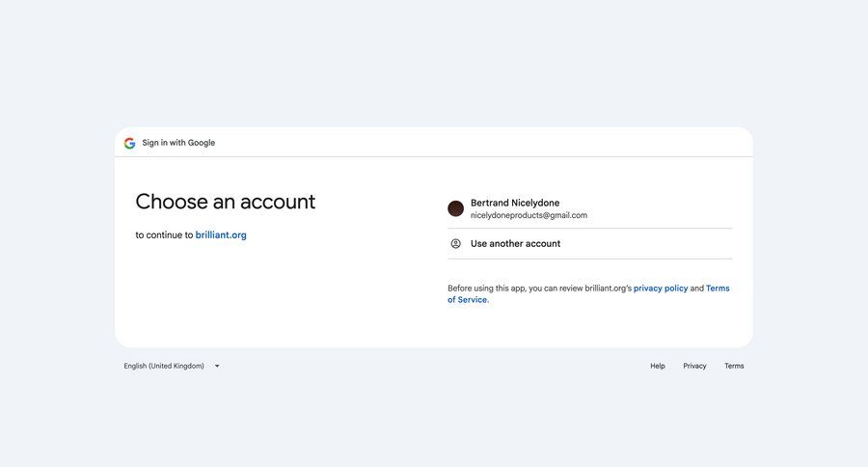Click the 'to continue to' text

[x=164, y=234]
